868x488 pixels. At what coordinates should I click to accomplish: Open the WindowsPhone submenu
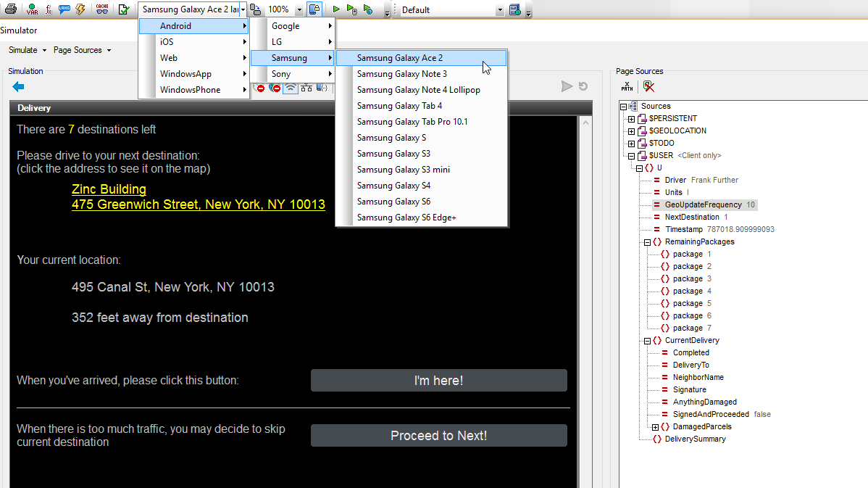(x=193, y=90)
